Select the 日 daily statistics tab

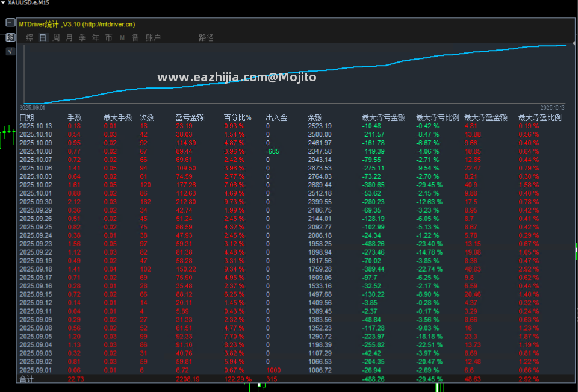click(43, 37)
